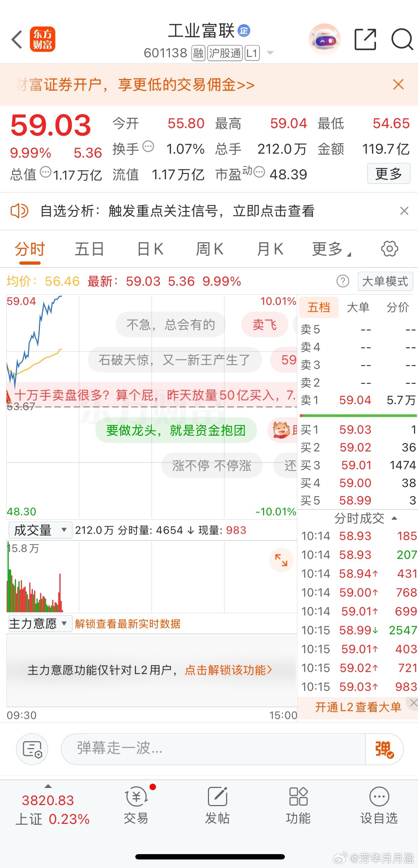The width and height of the screenshot is (418, 868).
Task: Open 自选分析 signal notice
Action: tap(177, 211)
